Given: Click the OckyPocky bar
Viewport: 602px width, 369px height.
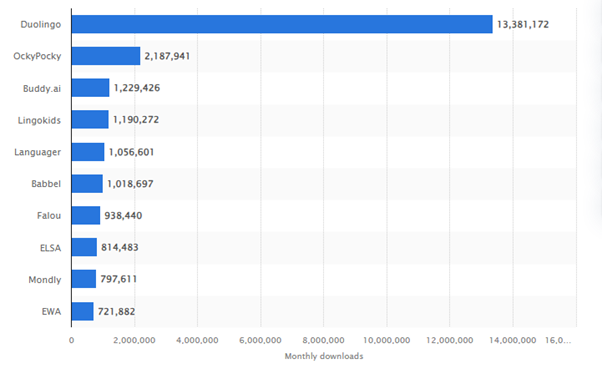Looking at the screenshot, I should (x=106, y=56).
